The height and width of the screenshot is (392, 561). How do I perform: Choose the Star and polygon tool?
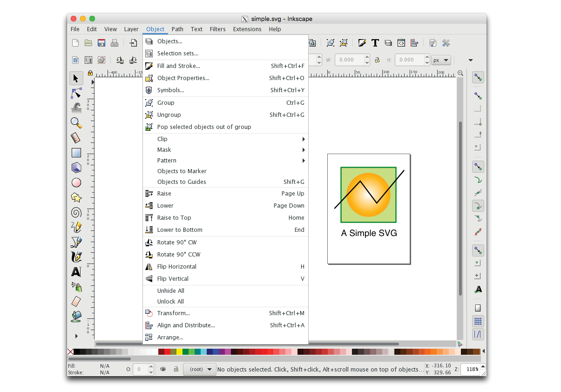click(x=76, y=197)
